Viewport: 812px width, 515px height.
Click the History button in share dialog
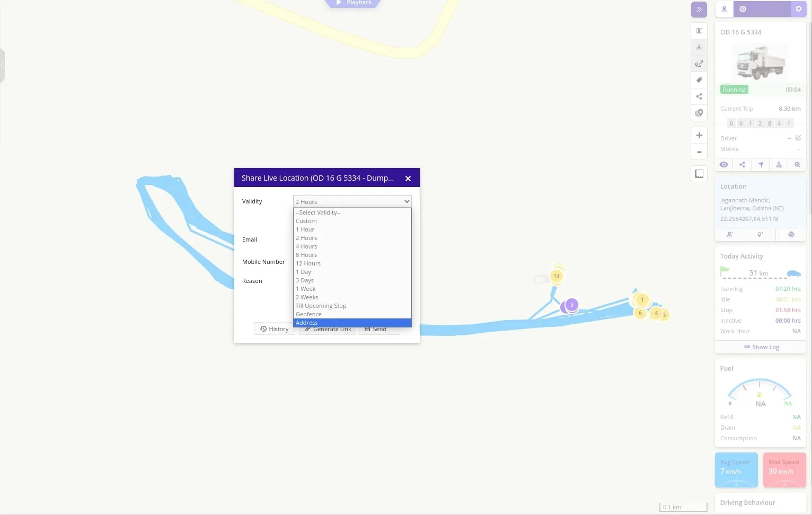pos(275,329)
